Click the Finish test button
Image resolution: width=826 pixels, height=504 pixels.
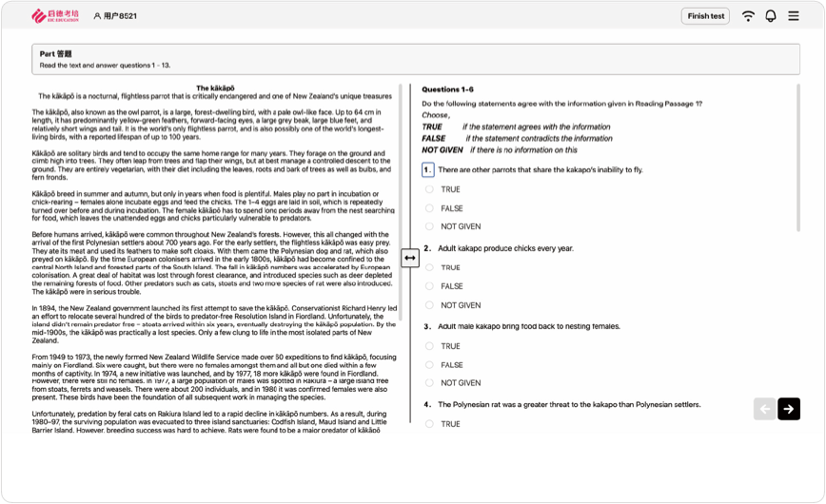(x=705, y=16)
